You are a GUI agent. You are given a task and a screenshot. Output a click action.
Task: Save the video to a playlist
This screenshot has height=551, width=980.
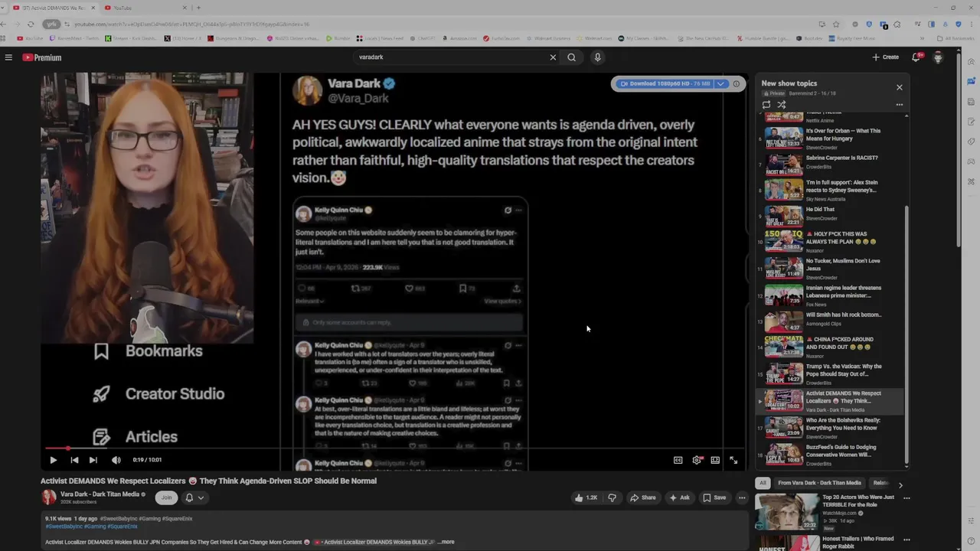tap(714, 497)
